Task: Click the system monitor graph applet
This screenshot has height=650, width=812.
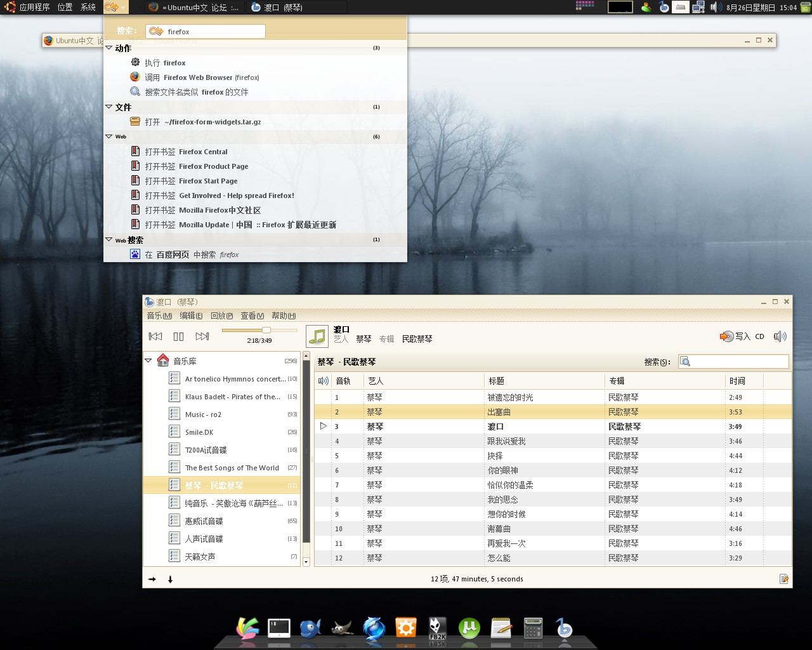Action: (x=620, y=7)
